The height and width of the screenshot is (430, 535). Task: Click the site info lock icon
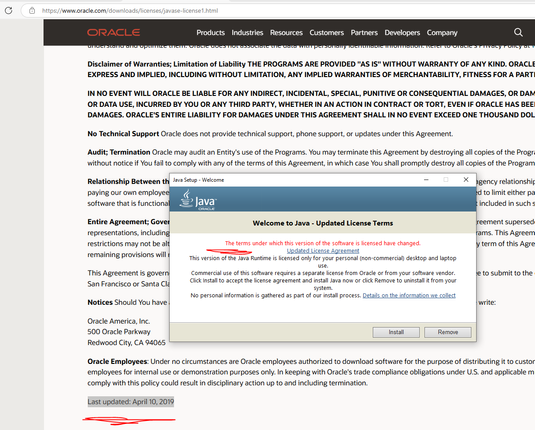[x=32, y=11]
